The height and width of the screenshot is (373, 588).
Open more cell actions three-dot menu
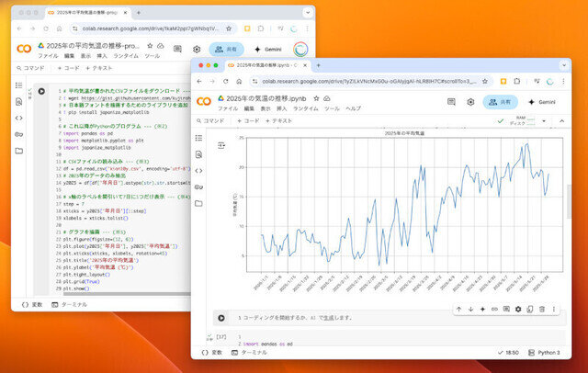click(554, 310)
